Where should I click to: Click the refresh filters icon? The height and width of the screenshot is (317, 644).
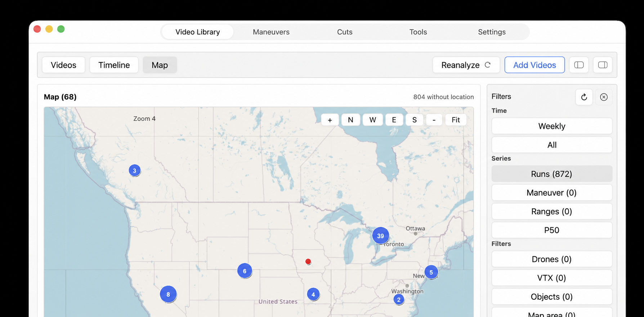tap(584, 97)
